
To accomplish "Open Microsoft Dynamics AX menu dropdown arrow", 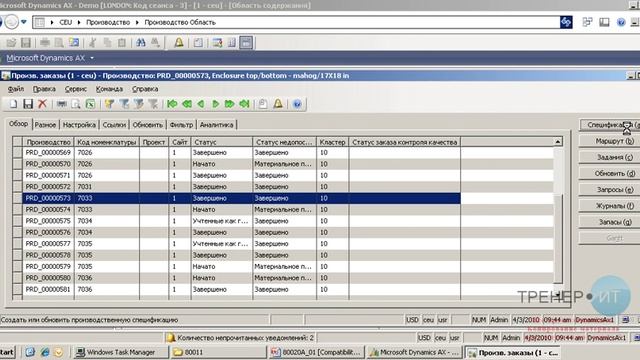I will tap(92, 58).
